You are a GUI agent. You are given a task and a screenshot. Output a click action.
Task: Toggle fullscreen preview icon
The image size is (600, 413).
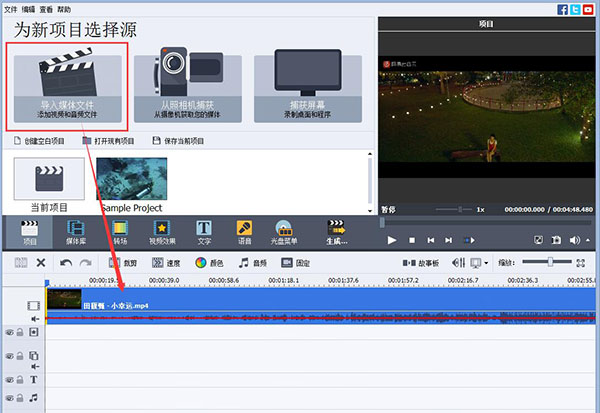[538, 240]
